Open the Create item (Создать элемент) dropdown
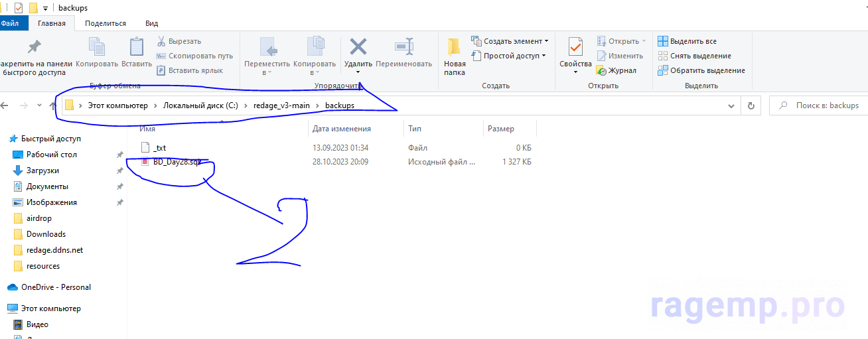The width and height of the screenshot is (868, 339). (510, 41)
